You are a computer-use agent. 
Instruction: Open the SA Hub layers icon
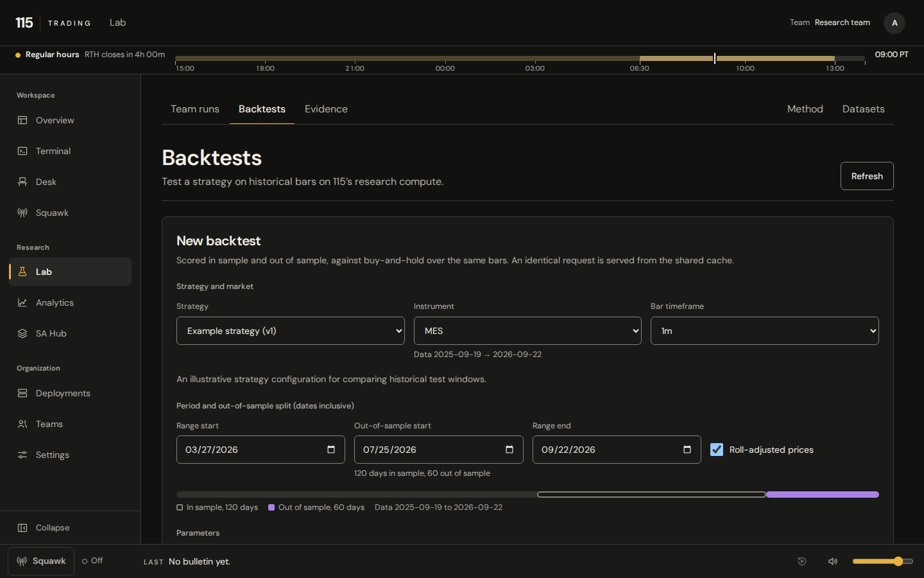pyautogui.click(x=22, y=333)
